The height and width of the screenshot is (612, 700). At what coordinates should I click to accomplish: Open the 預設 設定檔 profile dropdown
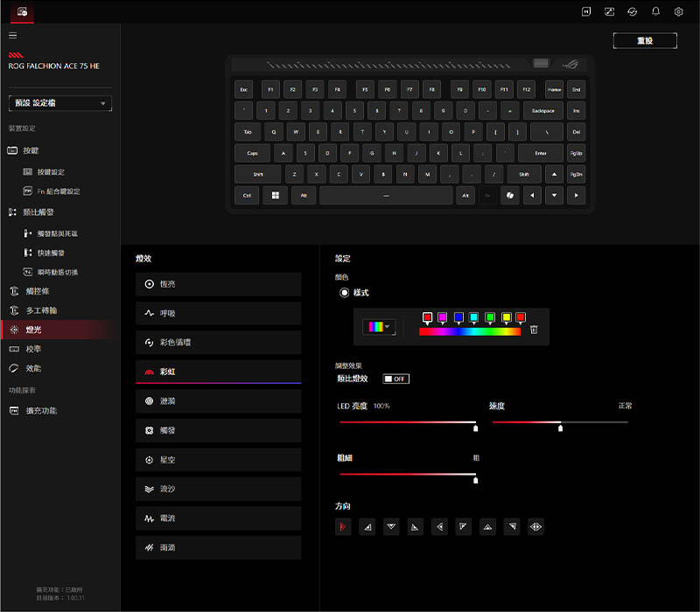point(60,103)
